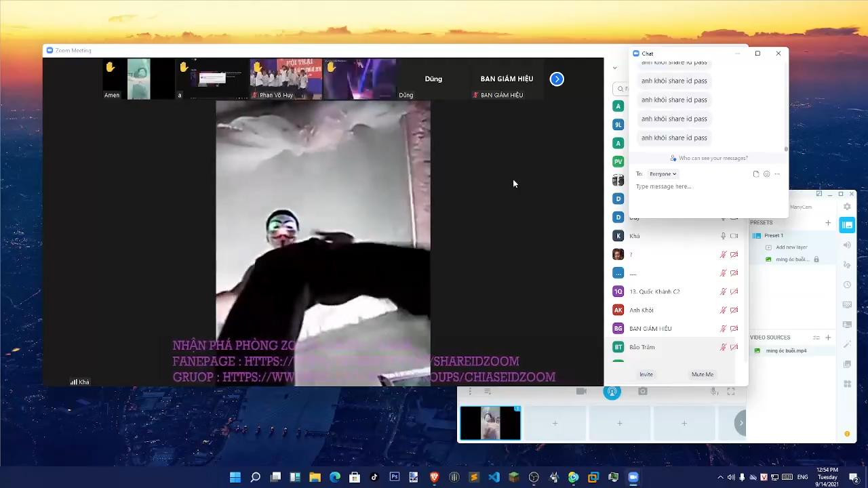
Task: Open the chat more options menu
Action: click(777, 174)
